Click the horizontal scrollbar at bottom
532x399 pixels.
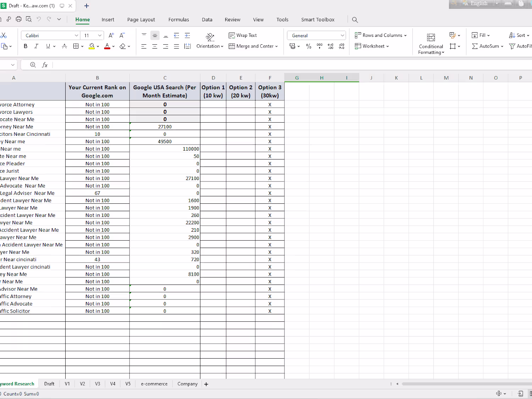[466, 384]
